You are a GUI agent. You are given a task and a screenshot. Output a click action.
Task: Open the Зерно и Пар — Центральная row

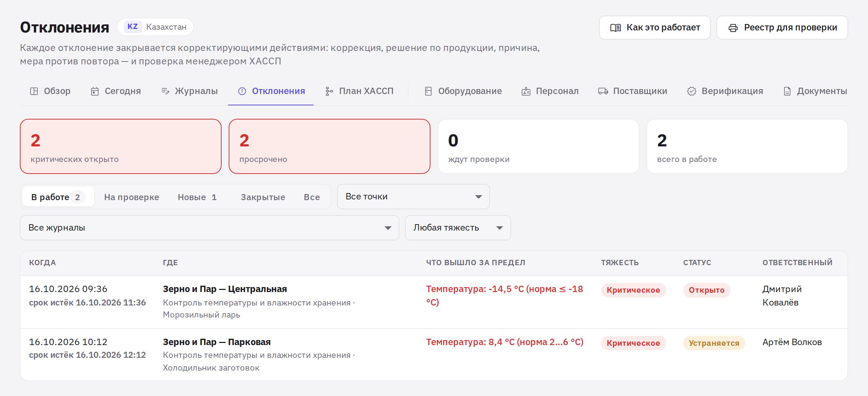coord(434,302)
